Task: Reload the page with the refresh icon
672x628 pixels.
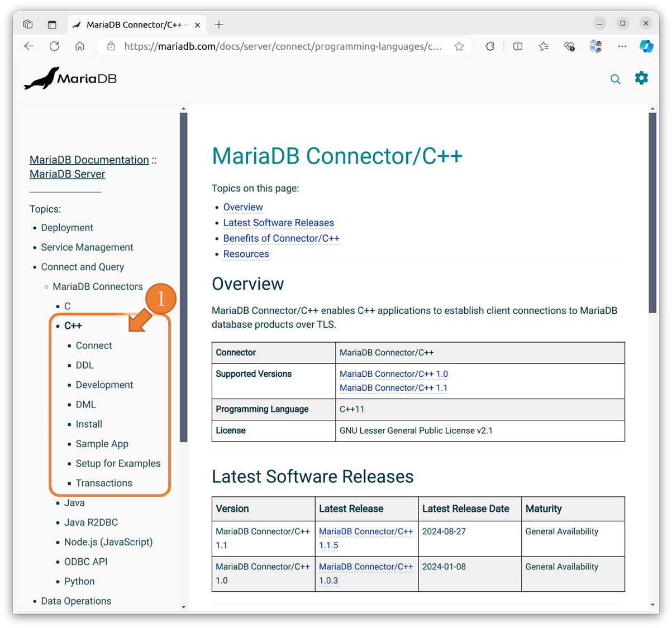Action: click(54, 46)
